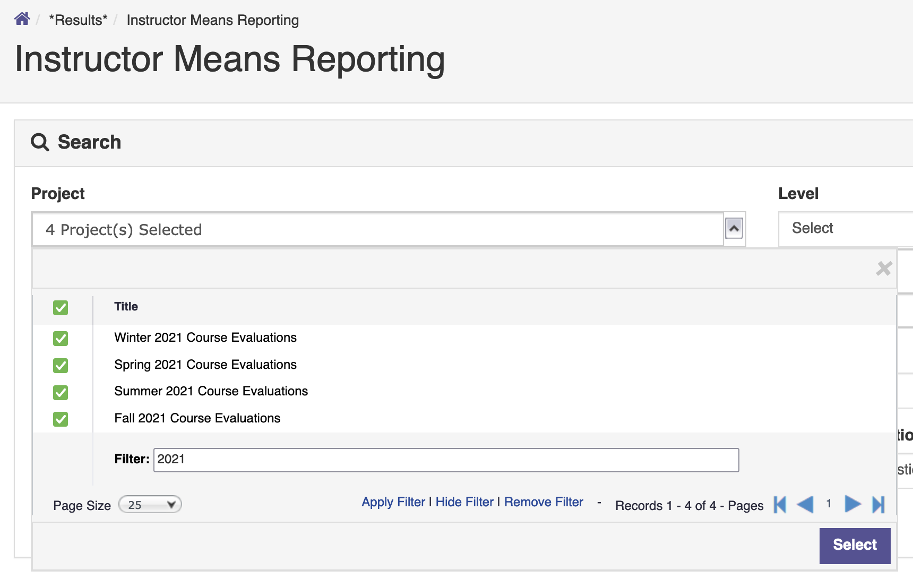Go to the home page icon
The image size is (913, 588).
pyautogui.click(x=22, y=19)
